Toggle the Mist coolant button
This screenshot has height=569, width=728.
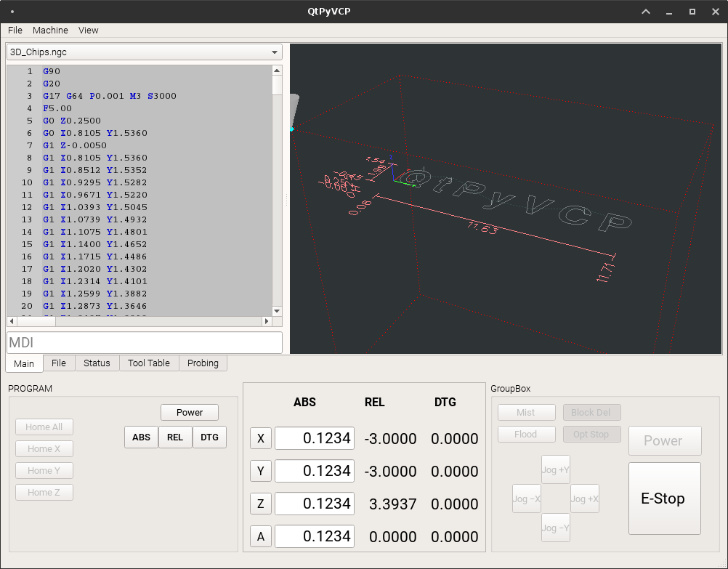coord(527,413)
